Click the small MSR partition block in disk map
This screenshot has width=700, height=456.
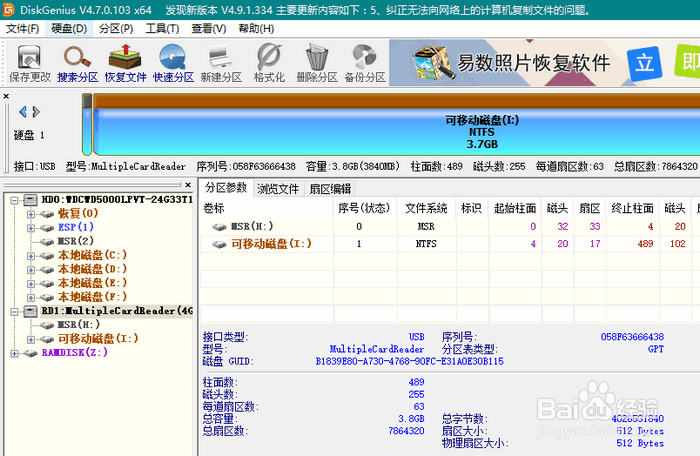(87, 125)
